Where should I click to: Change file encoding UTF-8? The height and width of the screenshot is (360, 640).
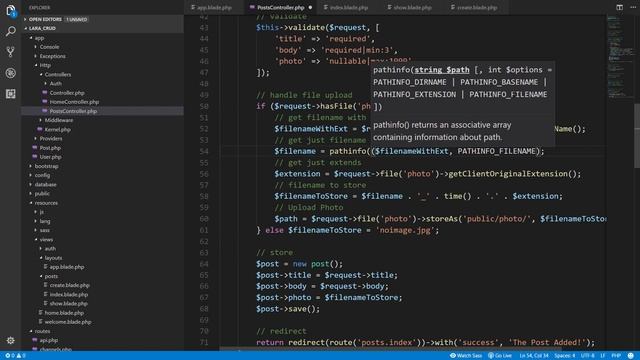point(588,356)
